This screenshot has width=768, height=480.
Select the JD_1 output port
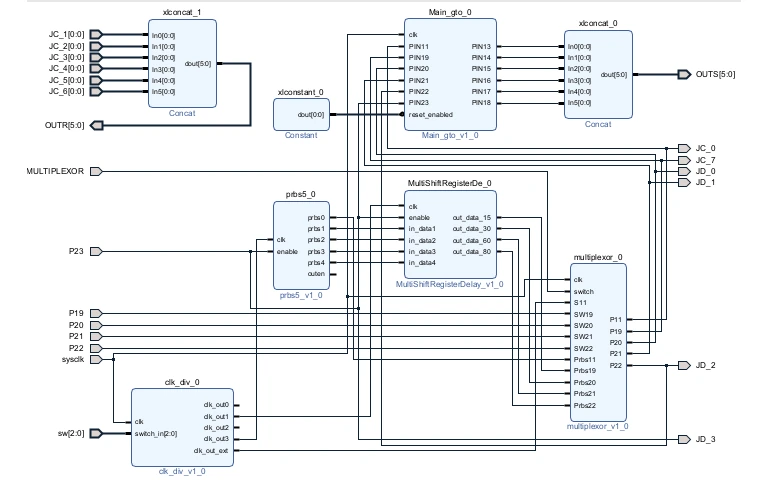pyautogui.click(x=684, y=182)
